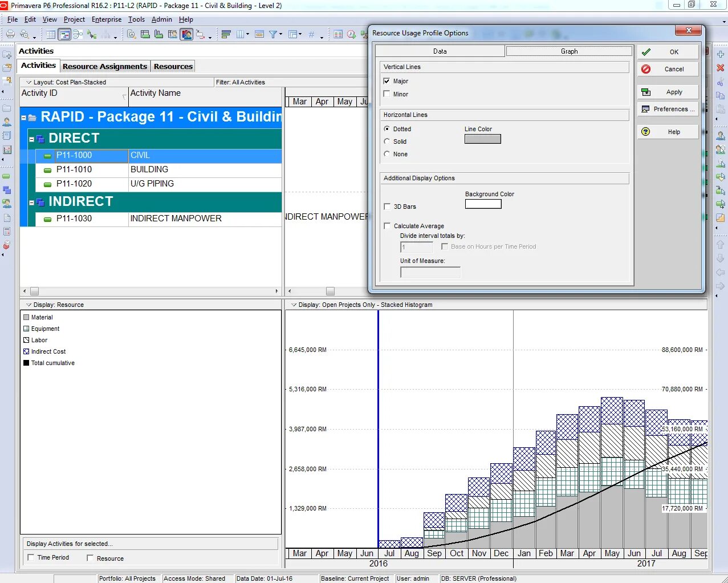Click the Apply button in dialog
This screenshot has width=728, height=583.
tap(668, 92)
